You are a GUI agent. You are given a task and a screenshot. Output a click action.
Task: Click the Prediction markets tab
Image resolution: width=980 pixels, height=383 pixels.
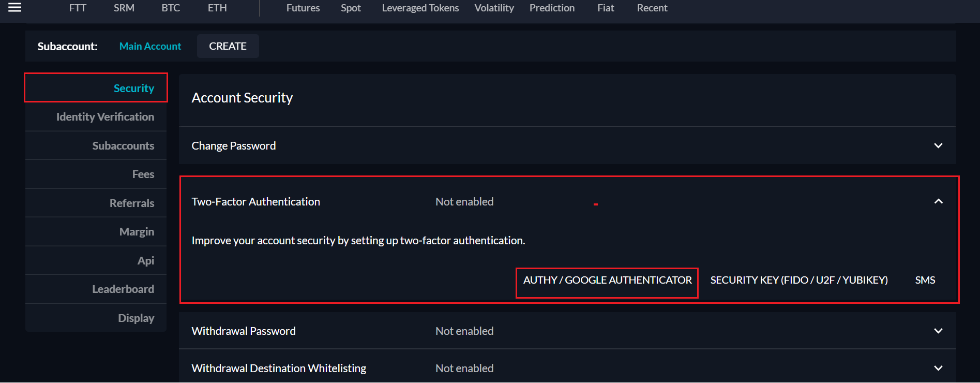click(552, 8)
